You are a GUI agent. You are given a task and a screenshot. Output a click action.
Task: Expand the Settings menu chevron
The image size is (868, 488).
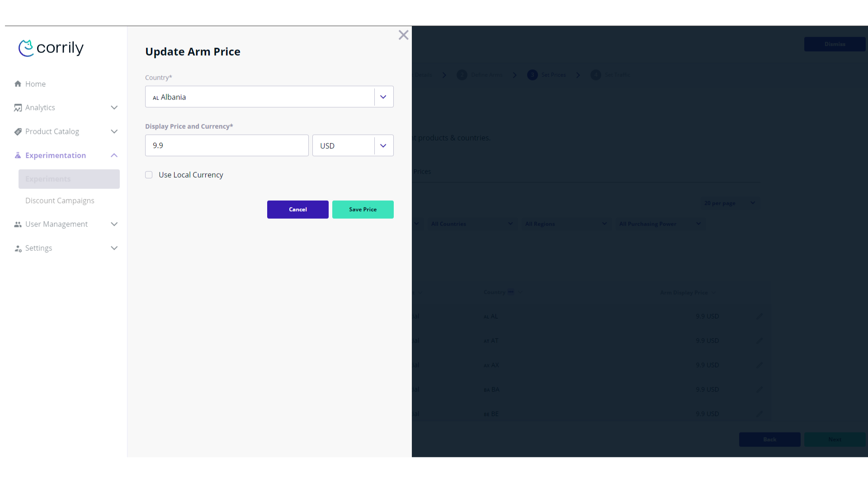[114, 248]
